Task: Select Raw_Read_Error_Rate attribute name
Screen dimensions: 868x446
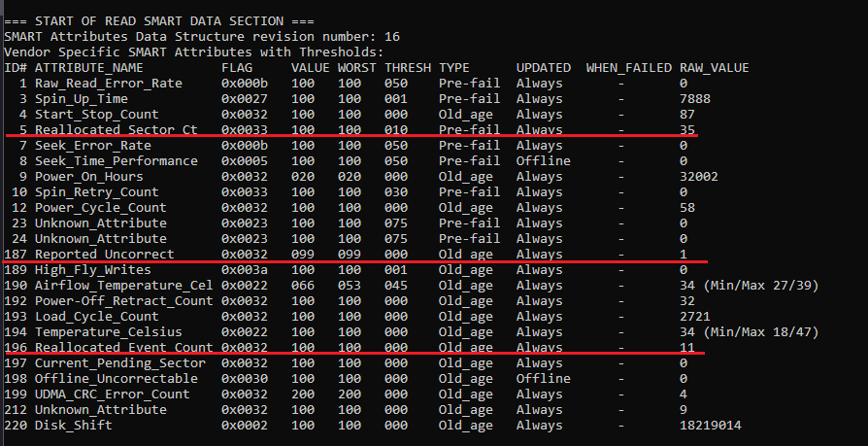Action: click(109, 84)
